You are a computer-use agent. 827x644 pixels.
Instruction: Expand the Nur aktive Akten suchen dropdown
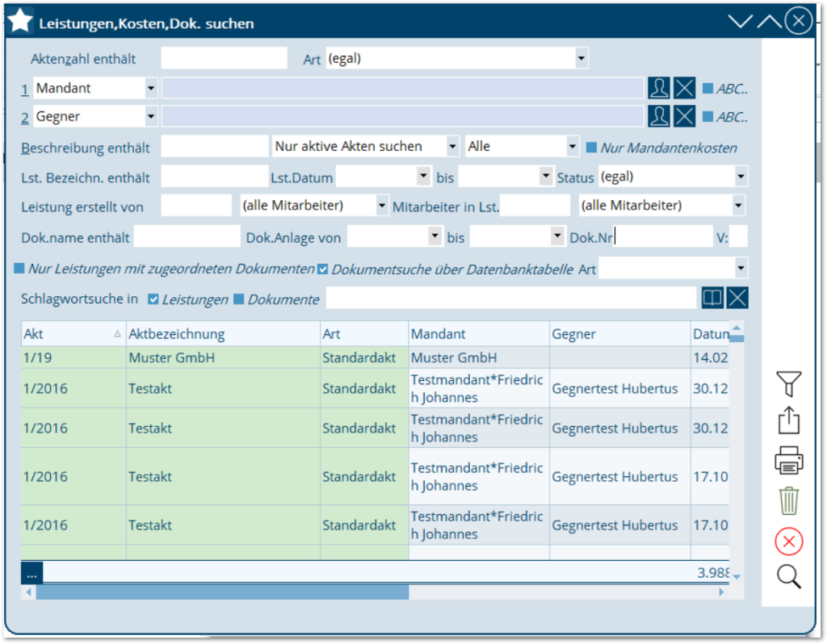tap(452, 146)
